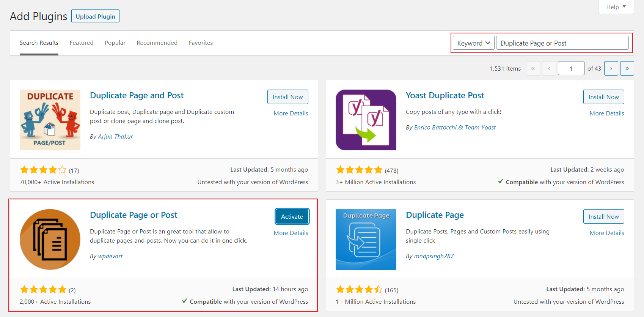Open the Recommended tab
Viewport: 644px width, 317px height.
[x=157, y=43]
